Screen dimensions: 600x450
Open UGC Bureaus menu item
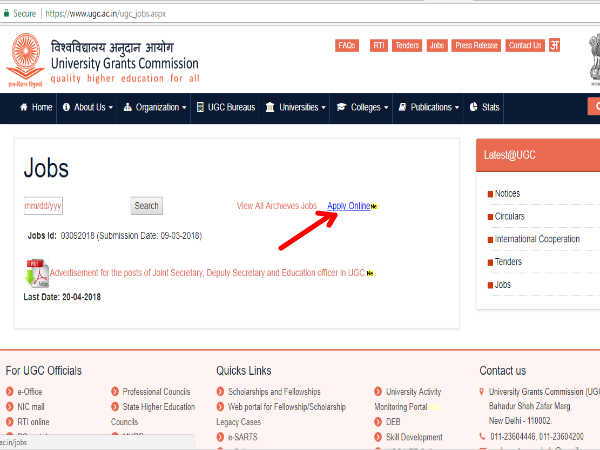coord(226,108)
